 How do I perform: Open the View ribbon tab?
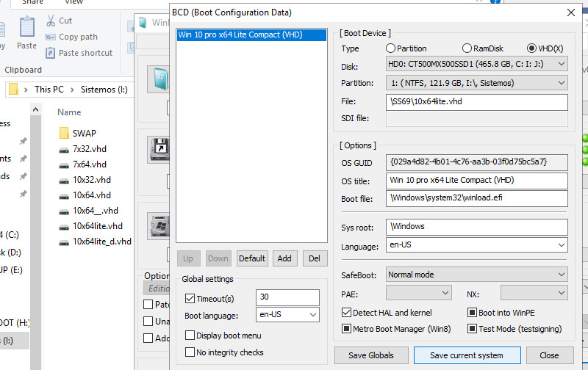(x=73, y=2)
